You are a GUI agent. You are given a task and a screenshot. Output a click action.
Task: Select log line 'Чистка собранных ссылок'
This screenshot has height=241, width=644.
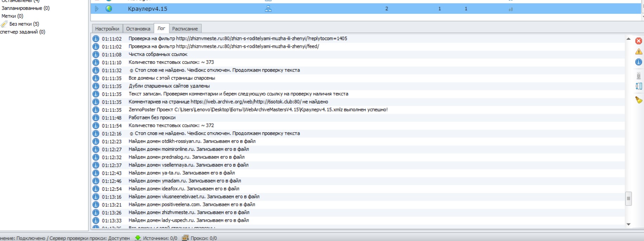tap(158, 54)
